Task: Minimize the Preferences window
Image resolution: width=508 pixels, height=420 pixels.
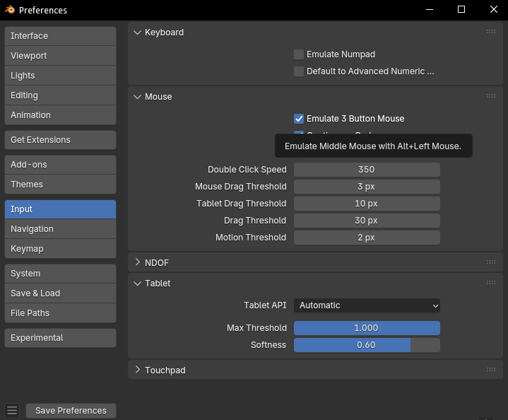Action: (x=430, y=10)
